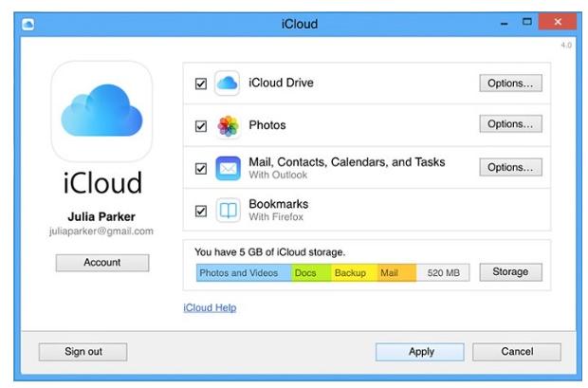Image resolution: width=588 pixels, height=388 pixels.
Task: Click the 520 MB free space segment
Action: (443, 273)
